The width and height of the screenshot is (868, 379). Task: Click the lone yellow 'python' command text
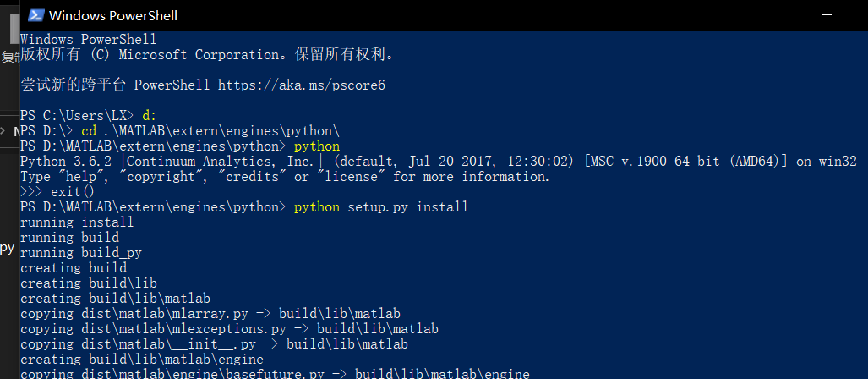pos(317,147)
